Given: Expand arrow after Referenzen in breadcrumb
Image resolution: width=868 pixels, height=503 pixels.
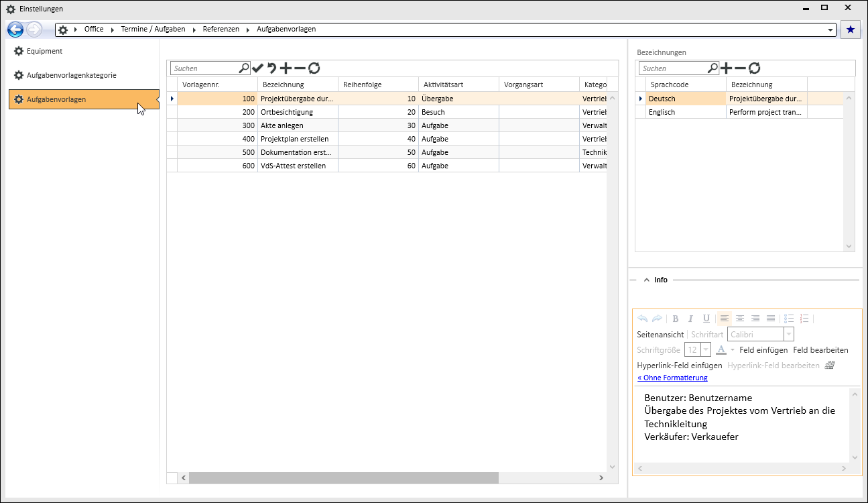Looking at the screenshot, I should pyautogui.click(x=248, y=30).
